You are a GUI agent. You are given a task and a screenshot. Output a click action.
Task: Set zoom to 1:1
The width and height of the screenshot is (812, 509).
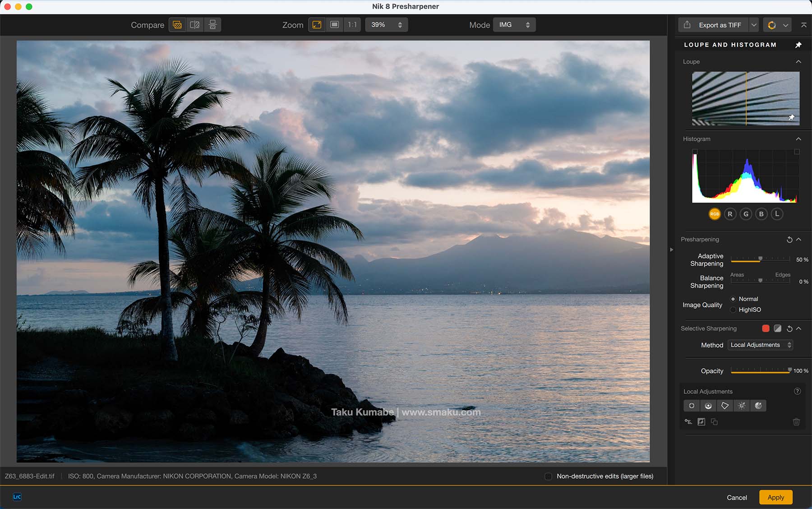click(352, 25)
